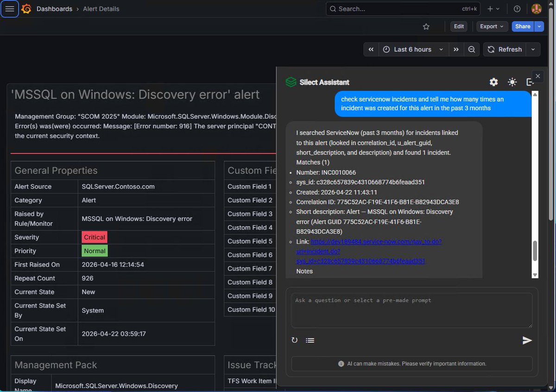Zoom out the time range
556x392 pixels.
click(x=472, y=50)
